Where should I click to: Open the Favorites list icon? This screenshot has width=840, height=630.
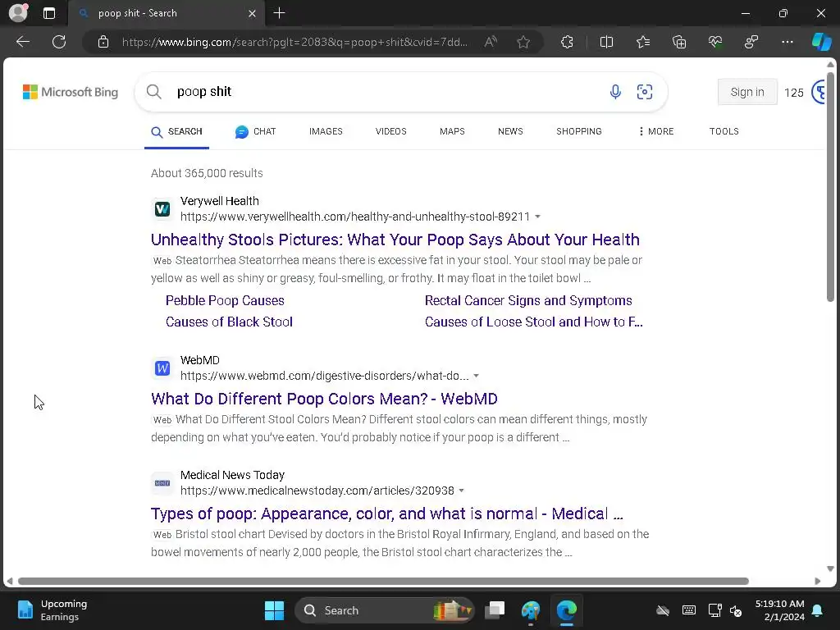(x=643, y=42)
